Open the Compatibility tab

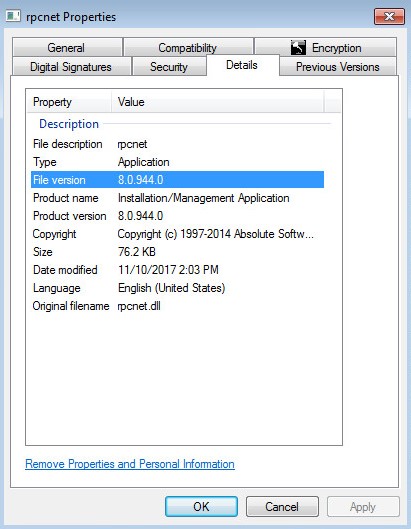(x=188, y=48)
